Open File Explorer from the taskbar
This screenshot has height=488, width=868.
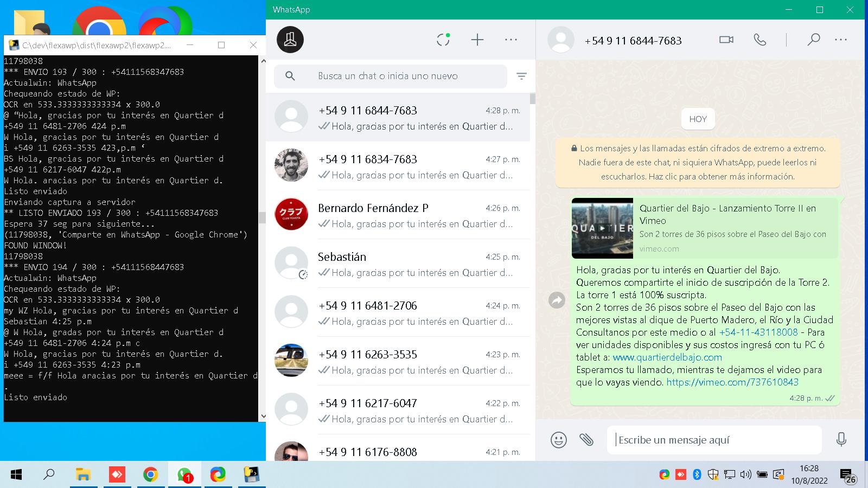[83, 475]
